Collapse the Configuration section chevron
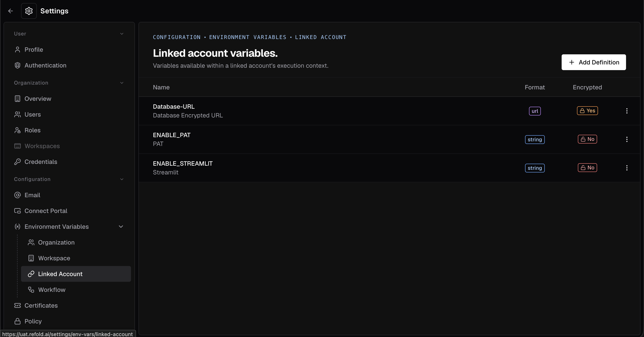Screen dimensions: 644x337 (x=122, y=179)
